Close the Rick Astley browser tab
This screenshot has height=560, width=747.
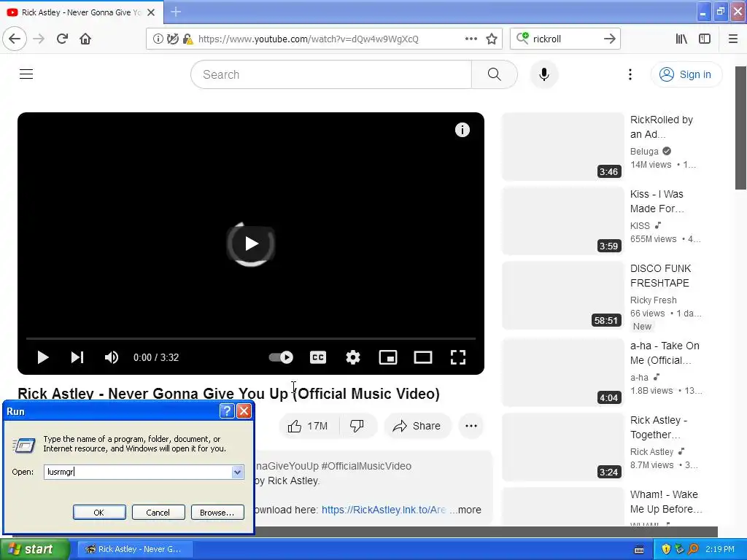(x=151, y=12)
